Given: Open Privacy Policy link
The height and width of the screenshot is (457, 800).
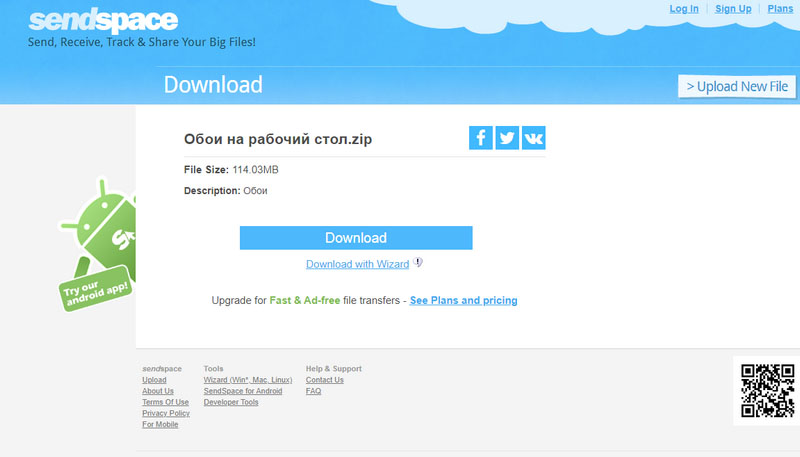Looking at the screenshot, I should 166,414.
